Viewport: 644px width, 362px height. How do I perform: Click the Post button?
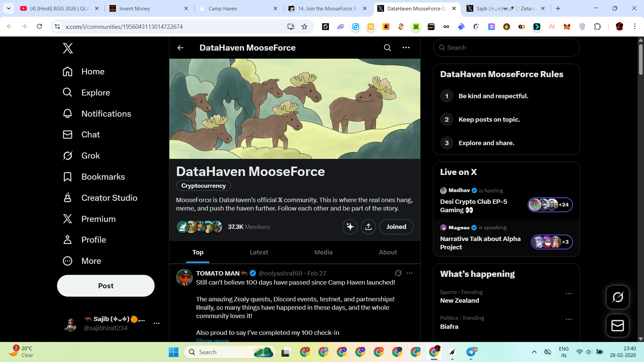tap(106, 286)
